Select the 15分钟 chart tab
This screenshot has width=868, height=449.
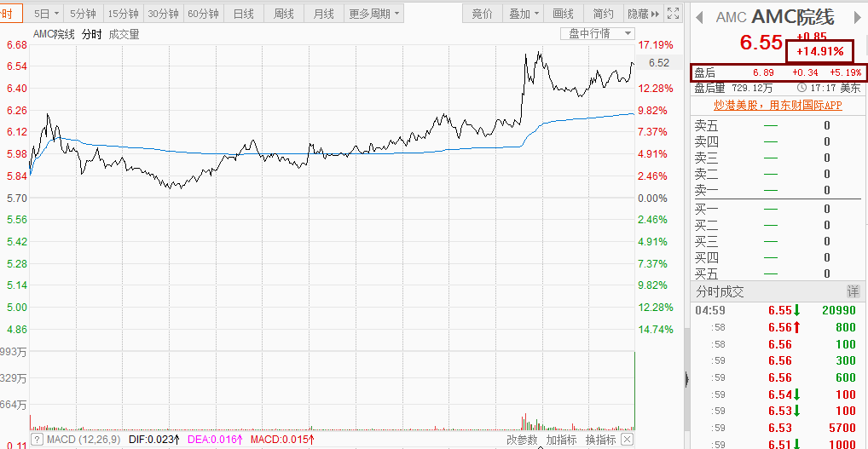[x=123, y=14]
